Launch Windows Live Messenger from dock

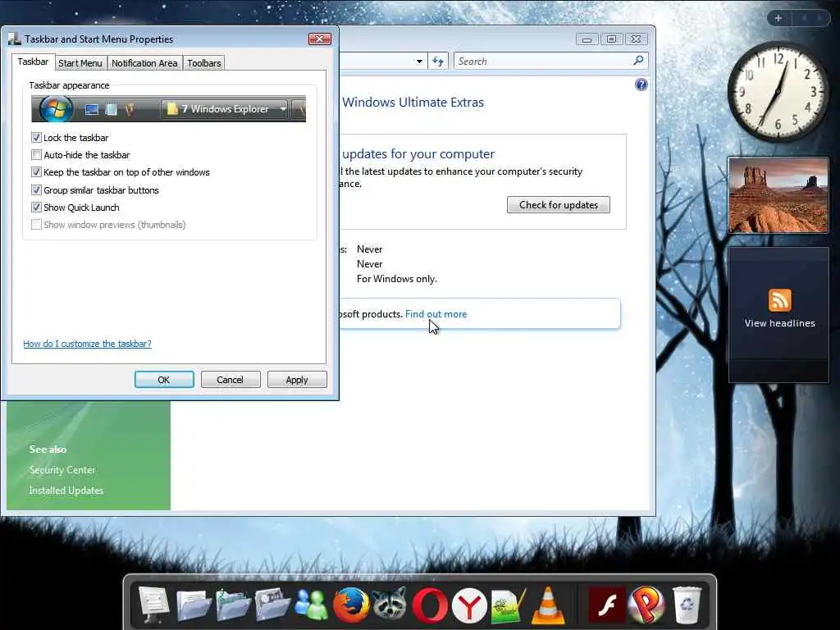(x=311, y=605)
